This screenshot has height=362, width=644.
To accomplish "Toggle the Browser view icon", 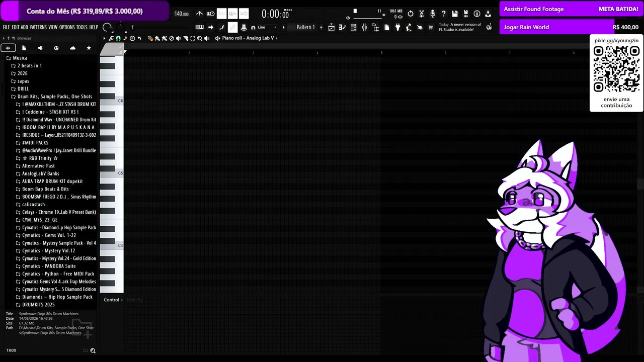I will click(376, 27).
